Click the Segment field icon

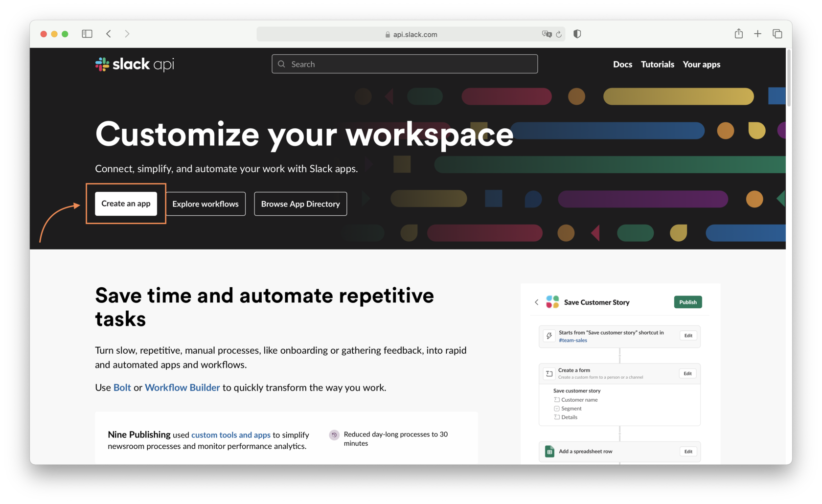(557, 409)
